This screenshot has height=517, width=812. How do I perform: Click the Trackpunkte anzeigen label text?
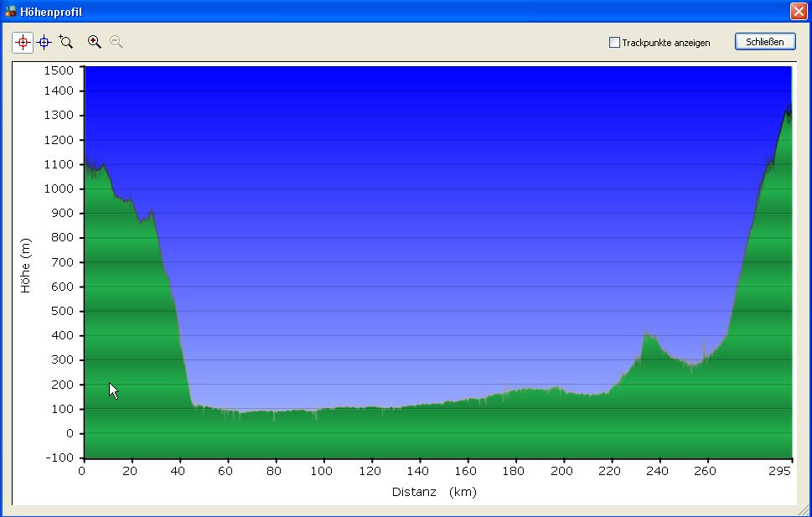click(665, 43)
